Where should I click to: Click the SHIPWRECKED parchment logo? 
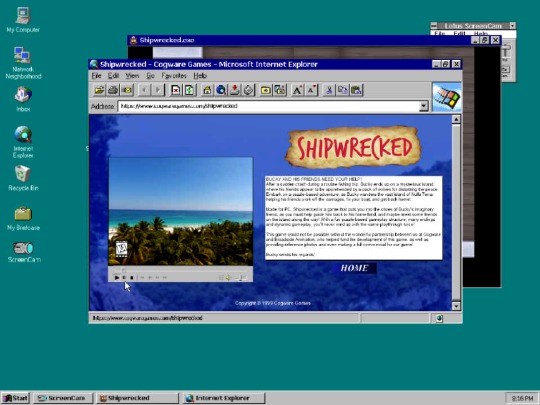point(353,147)
